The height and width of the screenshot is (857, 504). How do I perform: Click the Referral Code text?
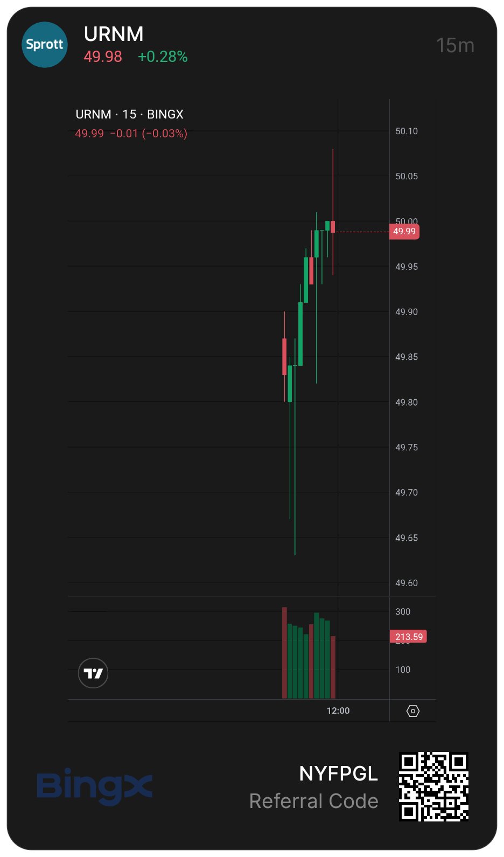tap(314, 801)
